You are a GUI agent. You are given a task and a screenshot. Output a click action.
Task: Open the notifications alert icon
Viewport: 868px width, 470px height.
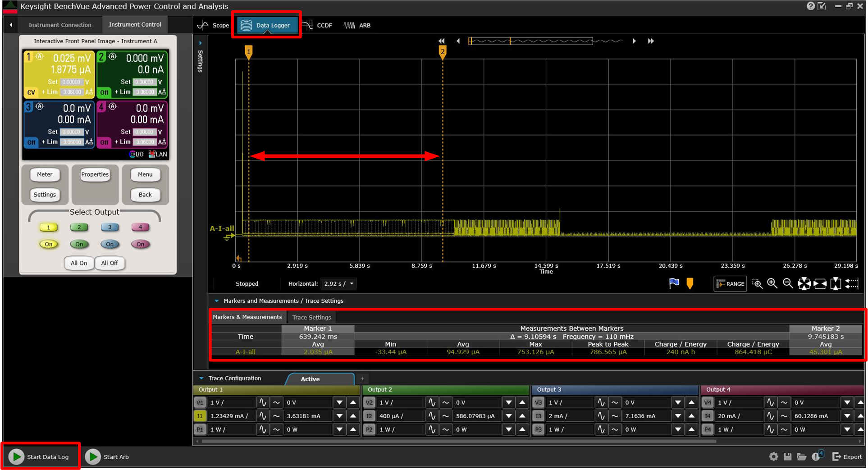click(x=817, y=456)
